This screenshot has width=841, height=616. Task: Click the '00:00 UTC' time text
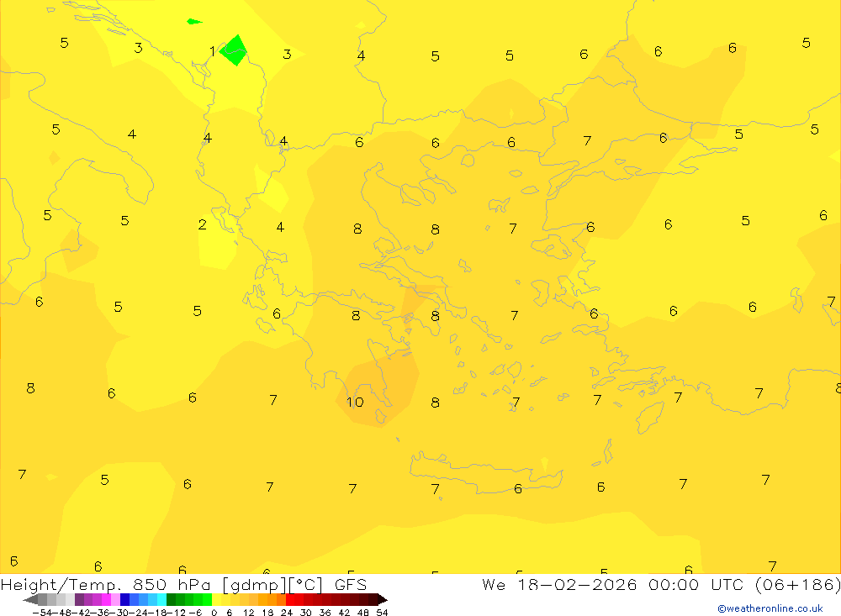coord(698,584)
